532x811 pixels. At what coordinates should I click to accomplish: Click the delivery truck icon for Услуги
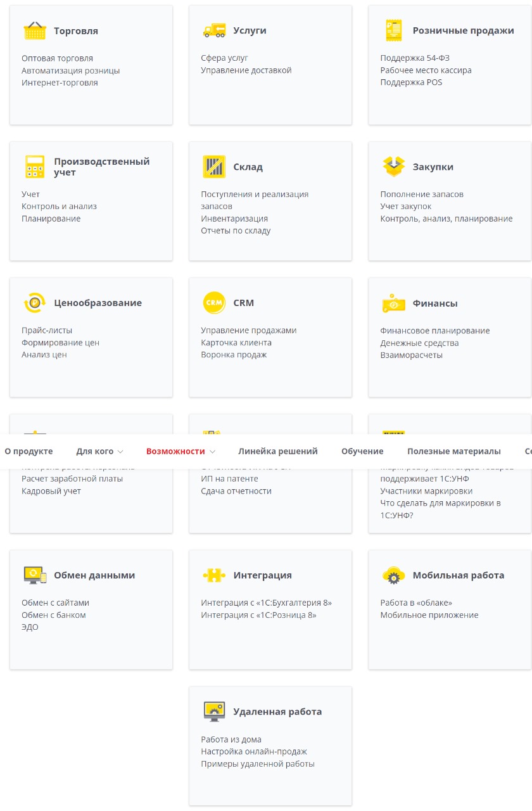[214, 30]
